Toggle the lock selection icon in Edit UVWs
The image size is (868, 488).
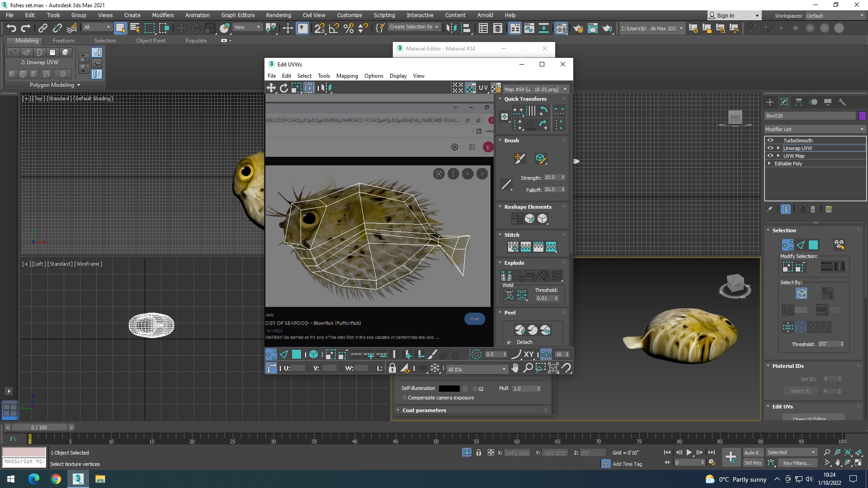[392, 368]
